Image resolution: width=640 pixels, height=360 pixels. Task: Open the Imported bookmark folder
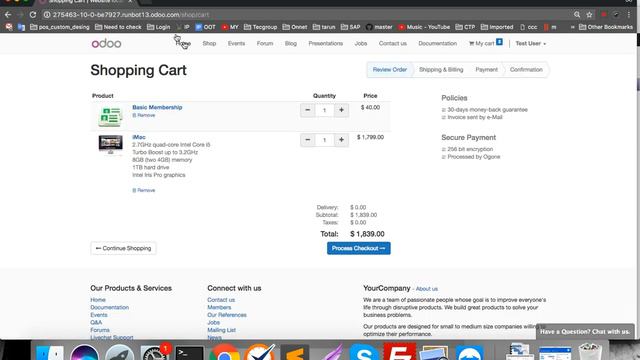(x=497, y=27)
